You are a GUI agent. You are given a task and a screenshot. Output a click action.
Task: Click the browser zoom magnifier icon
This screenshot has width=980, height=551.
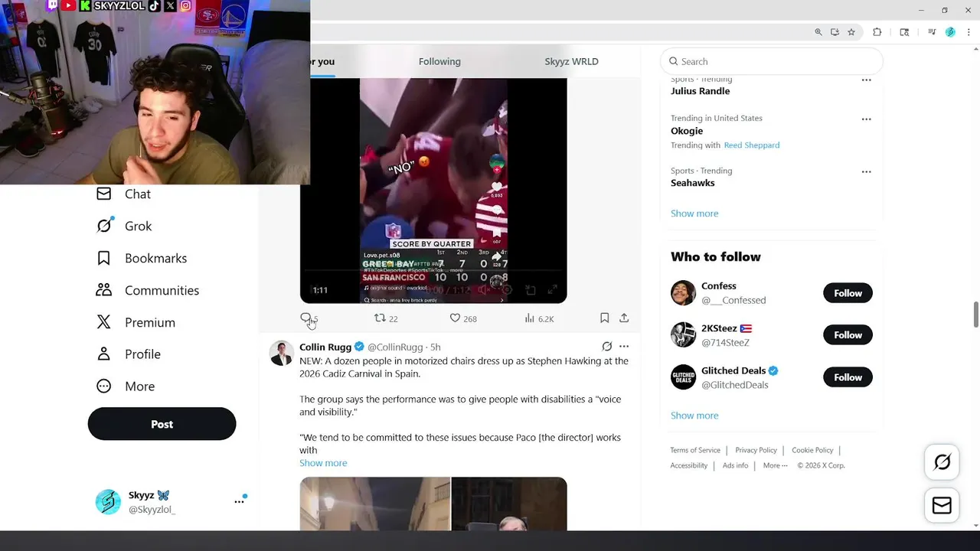[818, 32]
